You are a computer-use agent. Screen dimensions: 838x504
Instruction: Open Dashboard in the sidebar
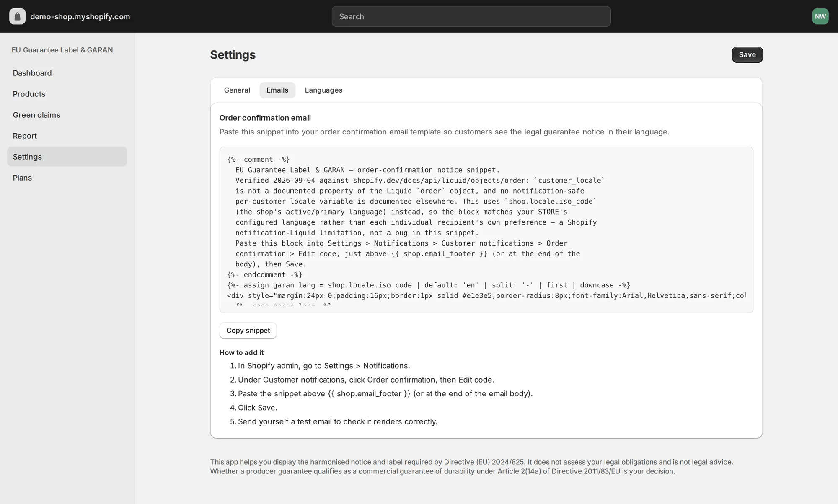click(67, 73)
